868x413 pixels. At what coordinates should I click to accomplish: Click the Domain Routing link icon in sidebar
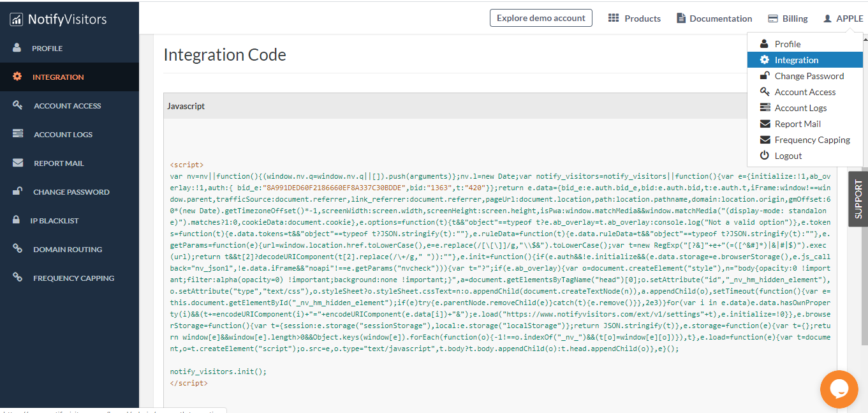coord(18,249)
